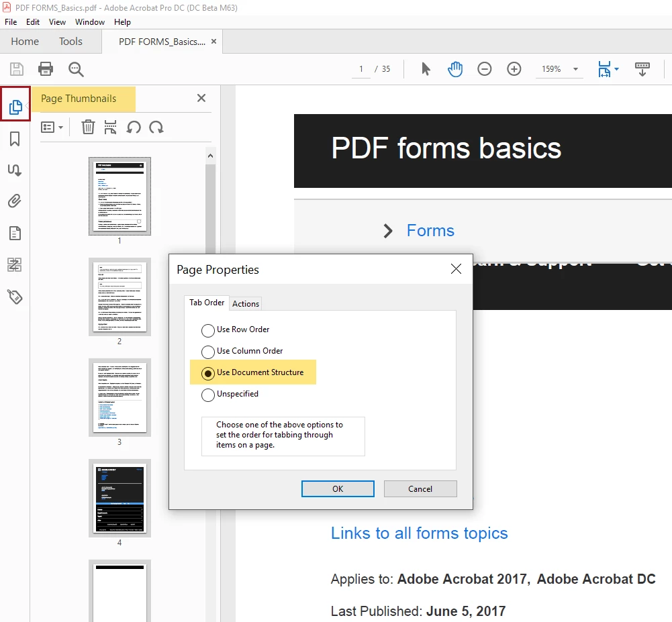
Task: Zoom out with the minus icon
Action: pos(484,69)
